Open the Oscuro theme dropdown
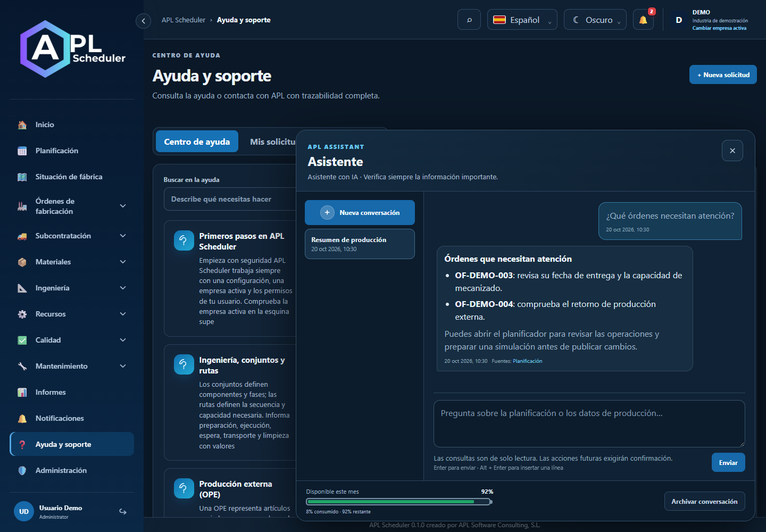The image size is (766, 532). 595,20
